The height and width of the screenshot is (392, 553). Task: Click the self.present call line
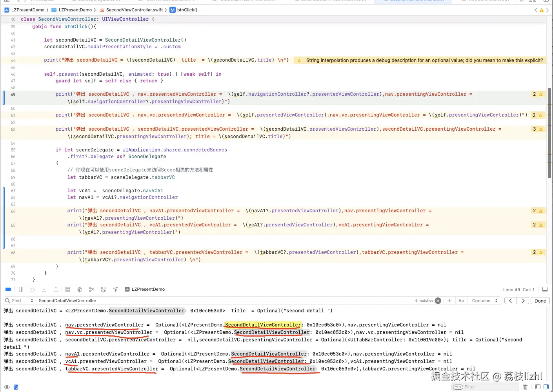(x=133, y=74)
